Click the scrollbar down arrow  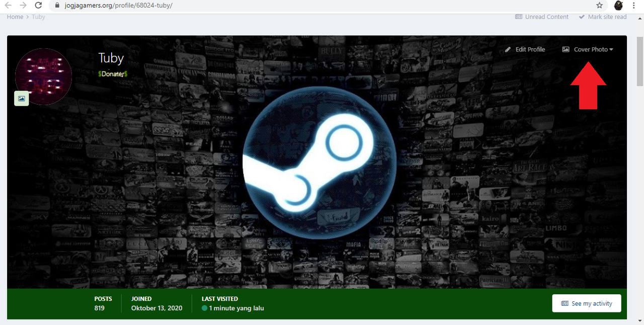pyautogui.click(x=640, y=320)
